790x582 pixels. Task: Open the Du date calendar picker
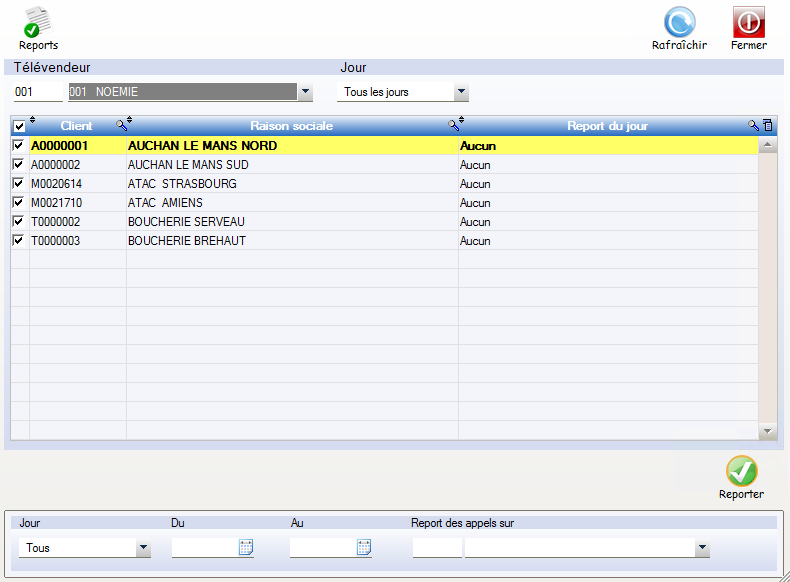246,547
